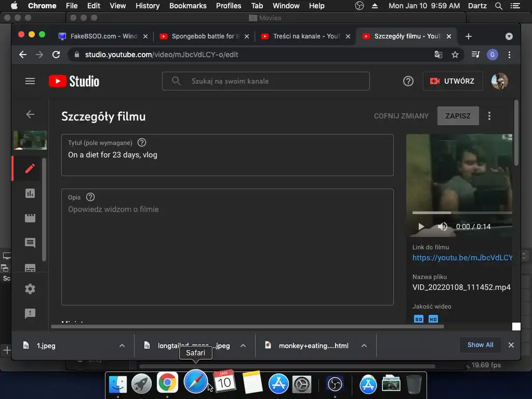Open the channel account avatar
Screen dimensions: 532x399
[500, 81]
